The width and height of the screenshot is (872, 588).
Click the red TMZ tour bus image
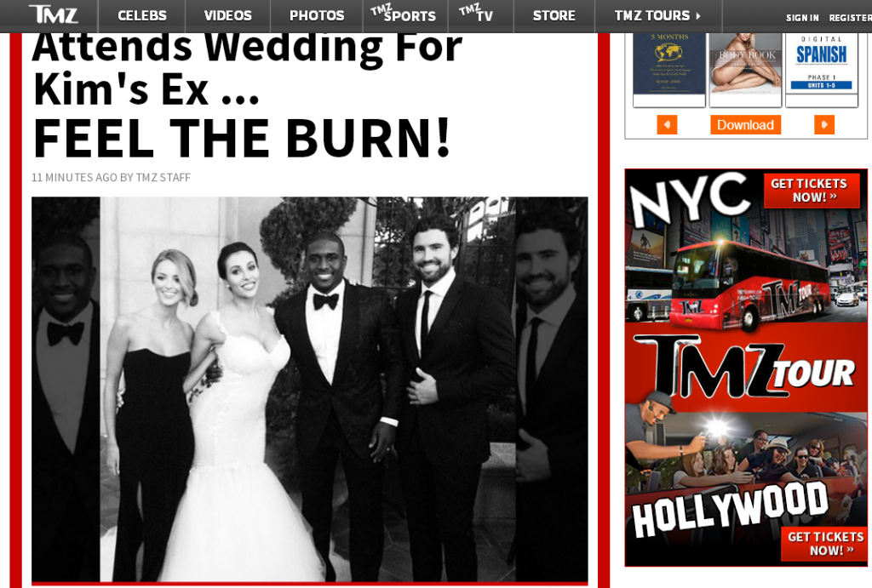[x=752, y=286]
